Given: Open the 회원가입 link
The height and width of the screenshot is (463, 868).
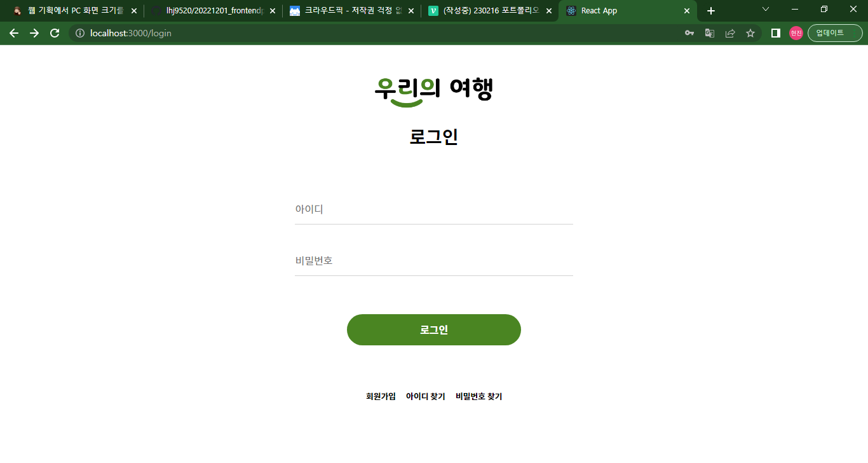Looking at the screenshot, I should click(x=381, y=396).
